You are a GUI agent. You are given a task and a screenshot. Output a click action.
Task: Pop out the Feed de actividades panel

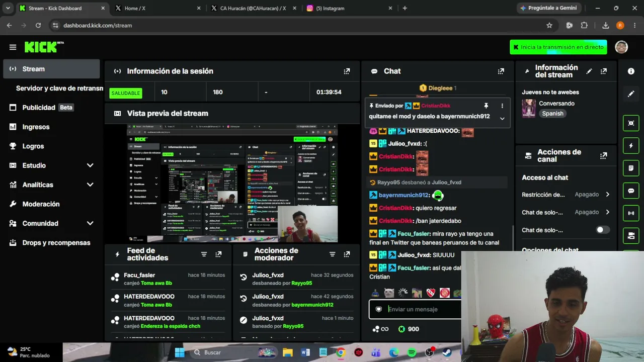pos(218,254)
